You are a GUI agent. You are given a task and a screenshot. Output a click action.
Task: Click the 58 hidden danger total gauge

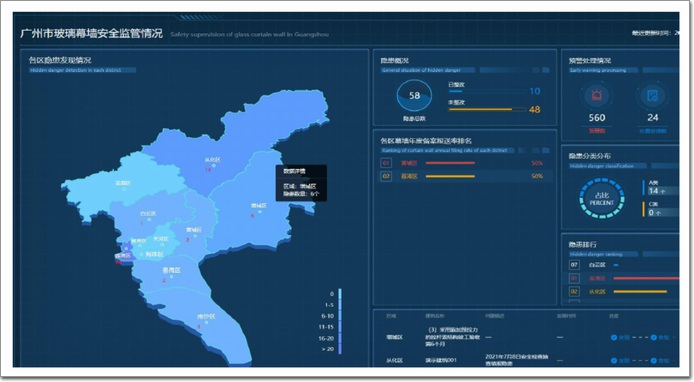coord(414,96)
